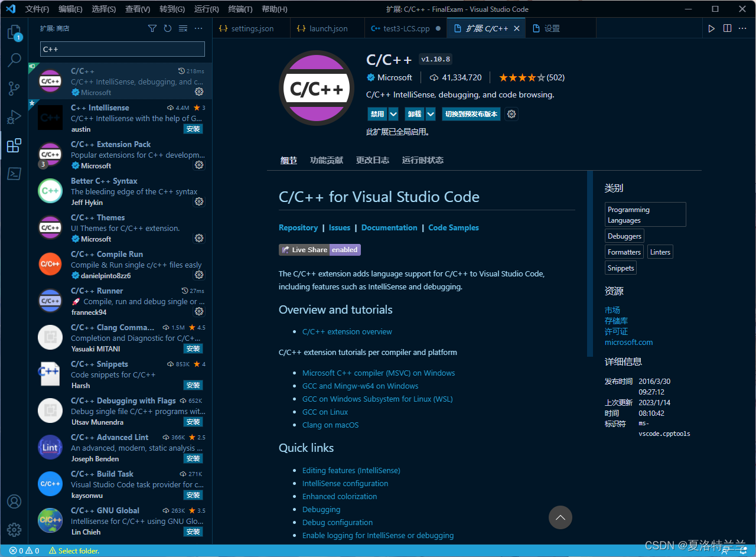Viewport: 756px width, 557px height.
Task: Clear extension search results icon
Action: 183,28
